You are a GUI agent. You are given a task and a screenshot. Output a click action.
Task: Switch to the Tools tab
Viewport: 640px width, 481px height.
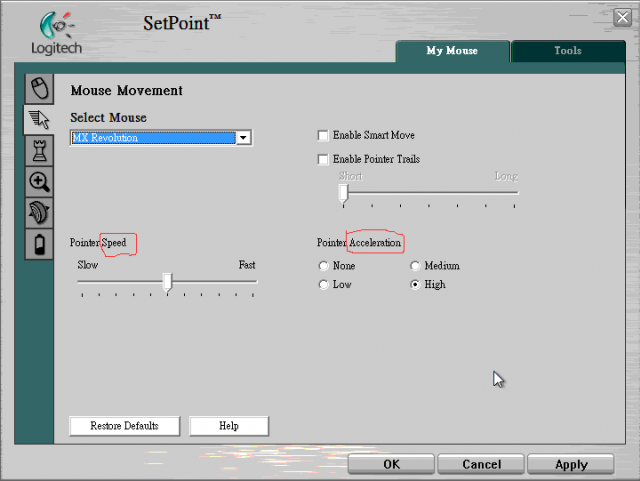pyautogui.click(x=568, y=51)
